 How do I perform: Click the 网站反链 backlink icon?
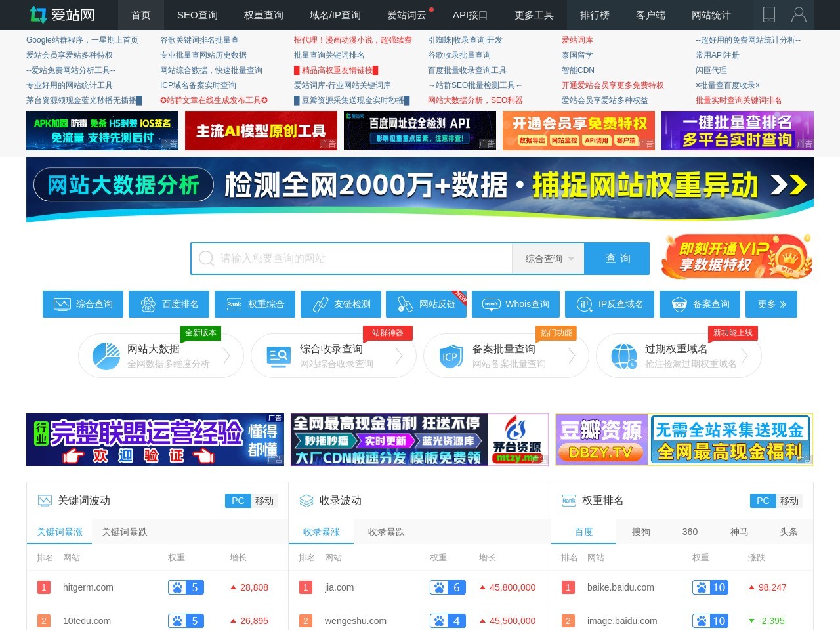(406, 304)
